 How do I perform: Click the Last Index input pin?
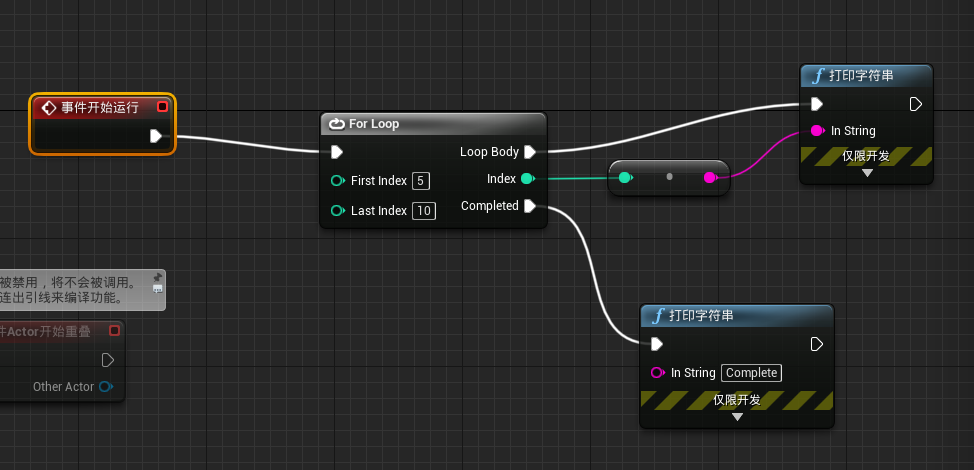[x=337, y=210]
